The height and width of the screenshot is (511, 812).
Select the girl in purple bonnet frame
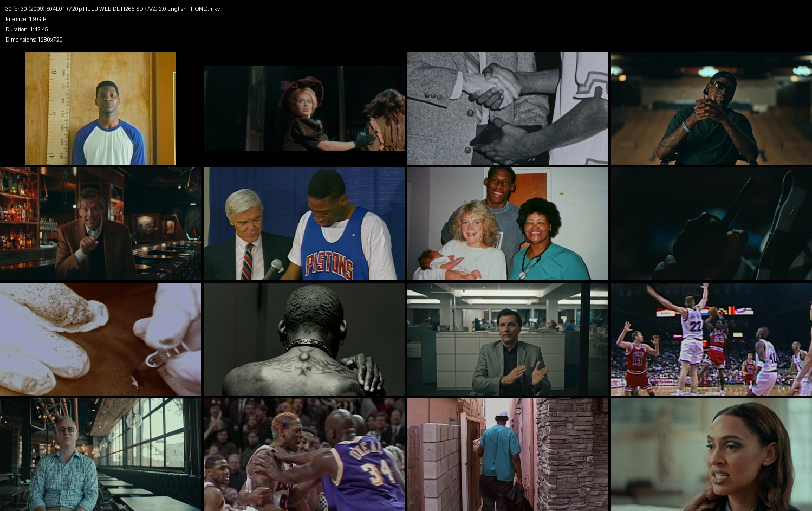(x=304, y=108)
